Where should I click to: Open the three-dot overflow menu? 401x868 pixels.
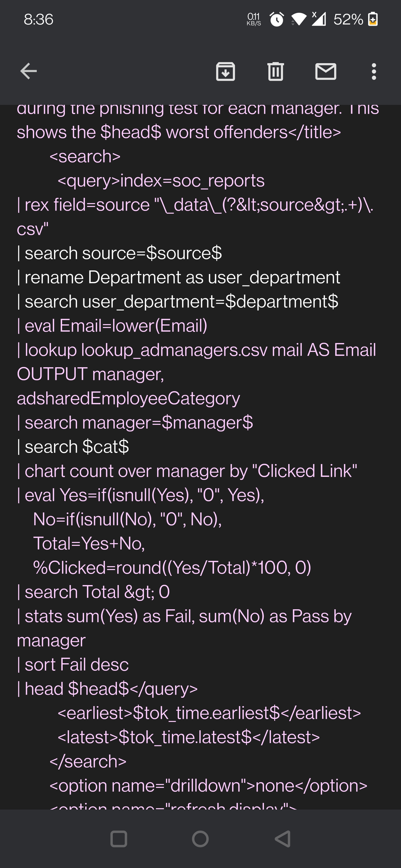point(374,71)
